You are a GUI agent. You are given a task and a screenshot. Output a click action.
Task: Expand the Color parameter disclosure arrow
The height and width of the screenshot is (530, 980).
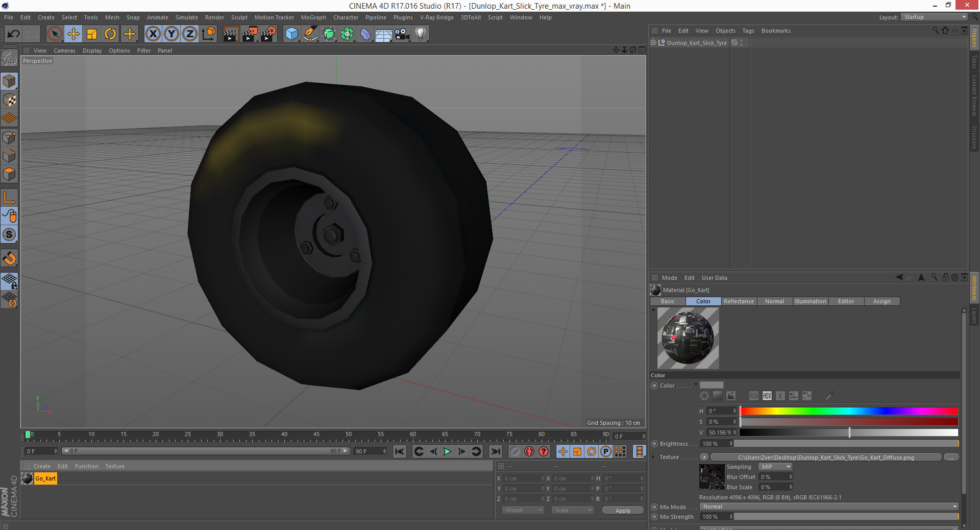tap(696, 384)
